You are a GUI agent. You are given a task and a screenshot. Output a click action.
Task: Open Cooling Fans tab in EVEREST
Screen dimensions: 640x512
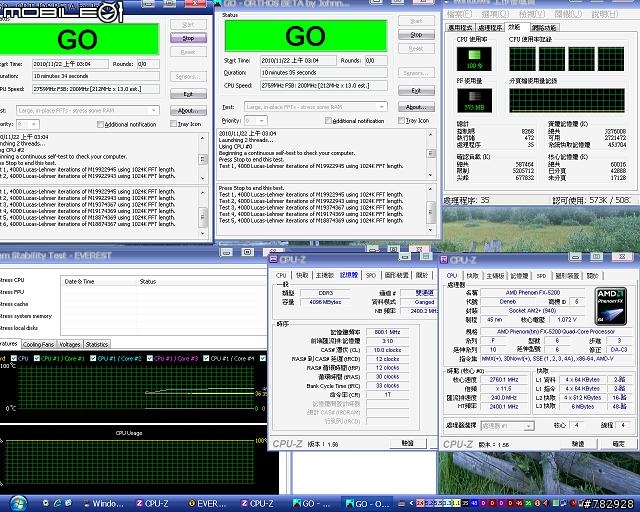[38, 345]
